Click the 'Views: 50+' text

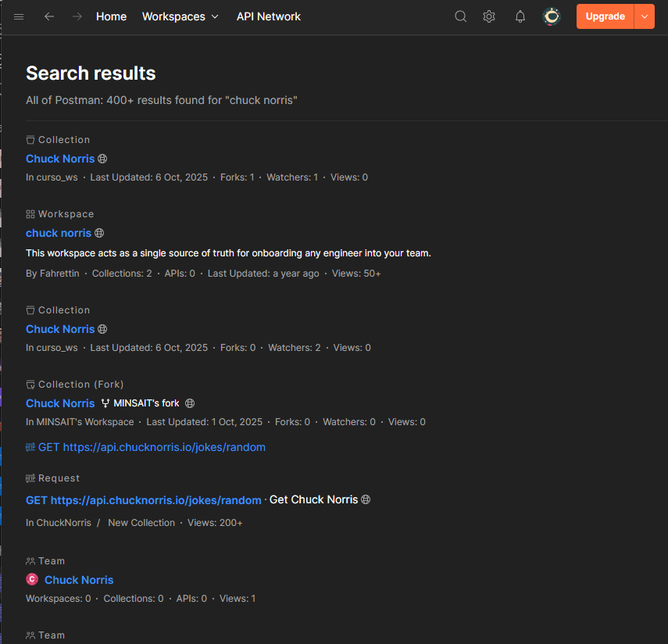point(356,274)
